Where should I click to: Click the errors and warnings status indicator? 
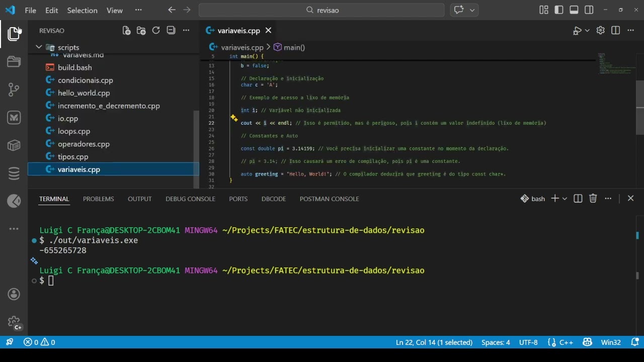click(x=39, y=342)
